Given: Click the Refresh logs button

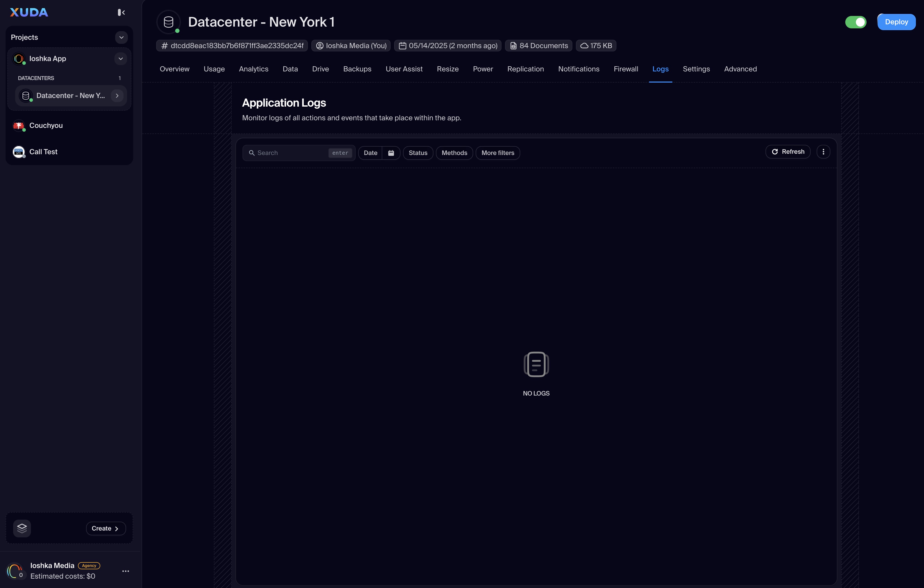Looking at the screenshot, I should click(787, 152).
